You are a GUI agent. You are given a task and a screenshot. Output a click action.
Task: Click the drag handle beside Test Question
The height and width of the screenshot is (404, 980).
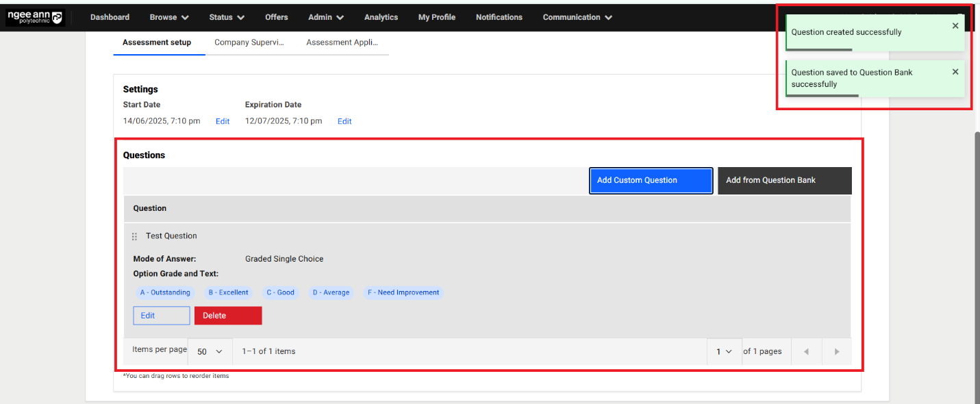click(134, 236)
